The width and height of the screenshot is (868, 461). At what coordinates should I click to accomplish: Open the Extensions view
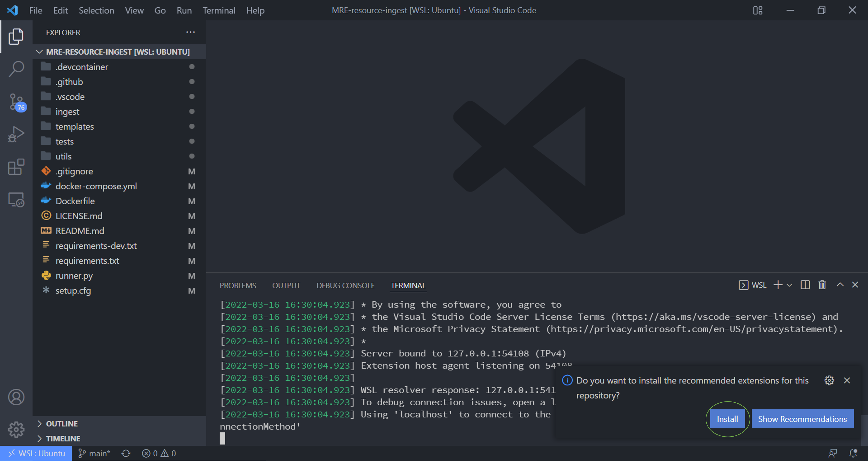[16, 167]
